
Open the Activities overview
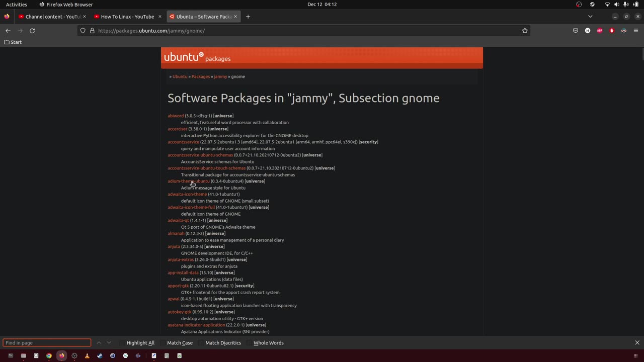[x=17, y=5]
